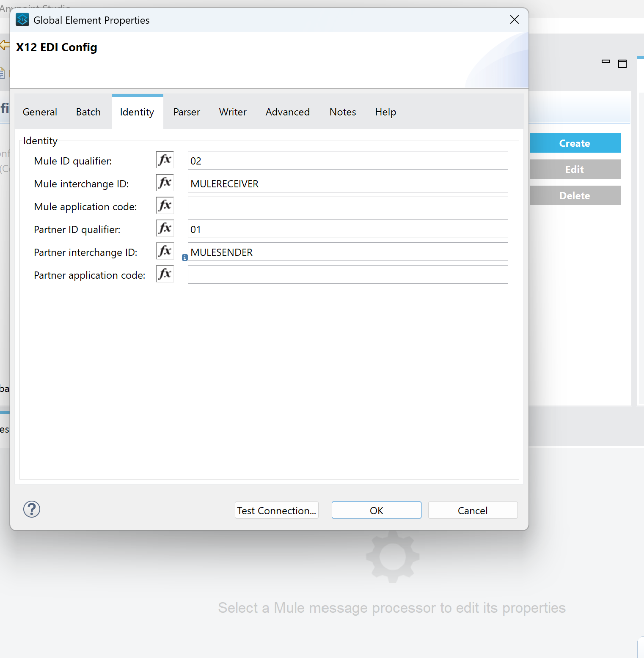Open expression editor for Mule ID qualifier
The image size is (644, 658).
click(165, 160)
